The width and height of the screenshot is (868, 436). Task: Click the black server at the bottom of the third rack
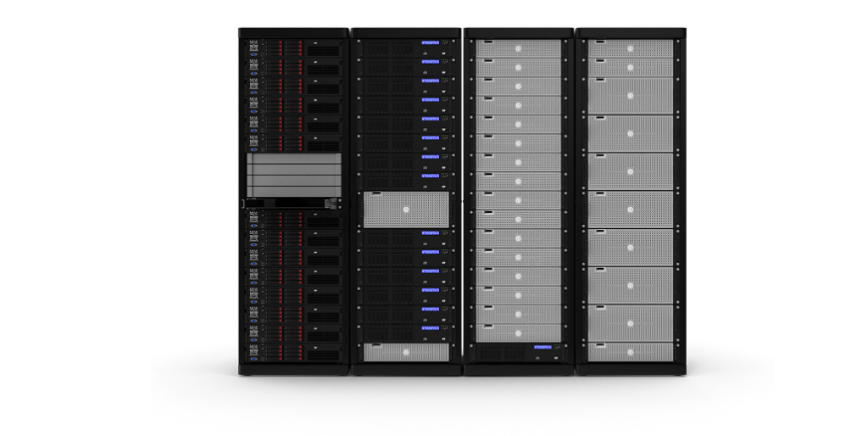(x=519, y=352)
